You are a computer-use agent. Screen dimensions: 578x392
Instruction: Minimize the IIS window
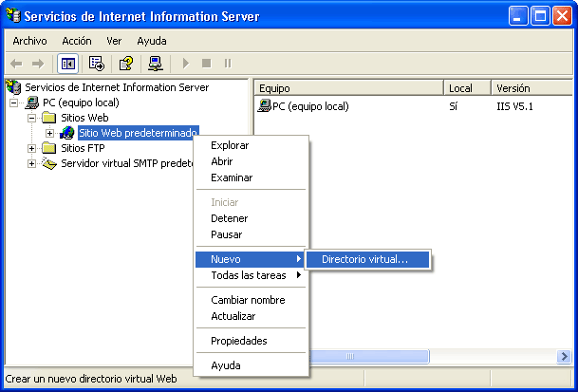point(517,16)
